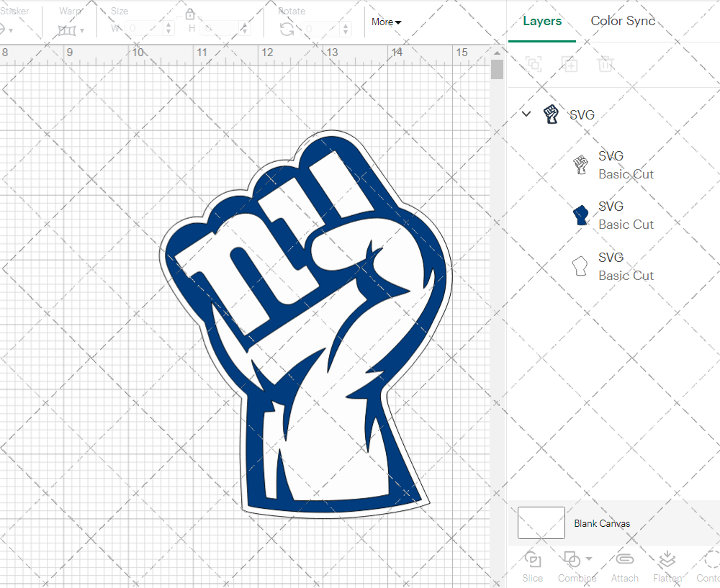Select the outlined fist SVG Basic Cut layer
This screenshot has width=720, height=588.
613,165
